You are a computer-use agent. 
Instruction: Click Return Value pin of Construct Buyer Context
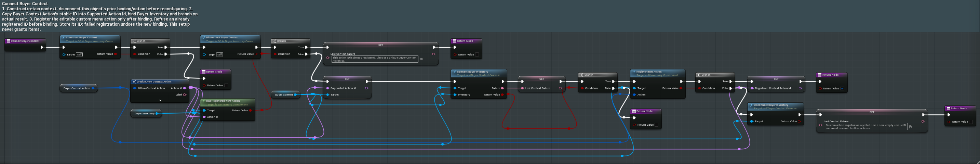pos(116,54)
